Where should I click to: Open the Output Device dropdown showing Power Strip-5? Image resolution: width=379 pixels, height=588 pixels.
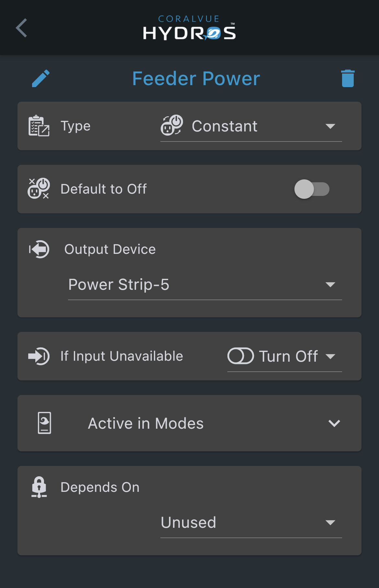204,285
